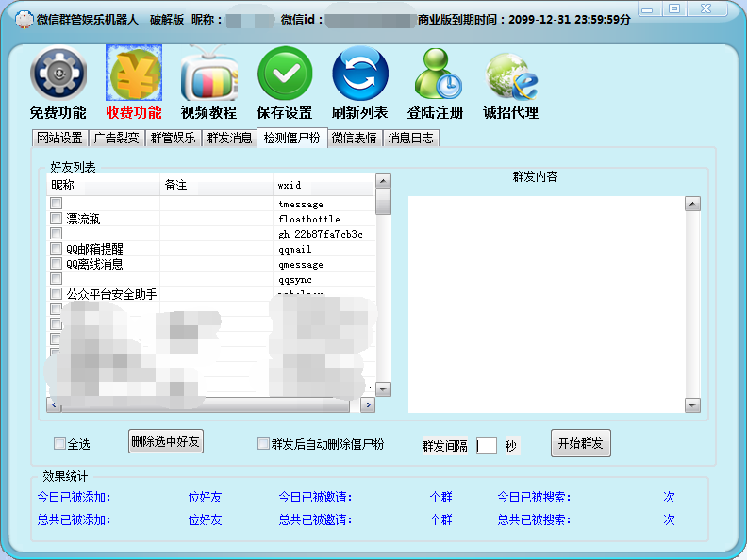Image resolution: width=747 pixels, height=560 pixels.
Task: Click the 刷新列表 blue refresh icon
Action: tap(360, 74)
